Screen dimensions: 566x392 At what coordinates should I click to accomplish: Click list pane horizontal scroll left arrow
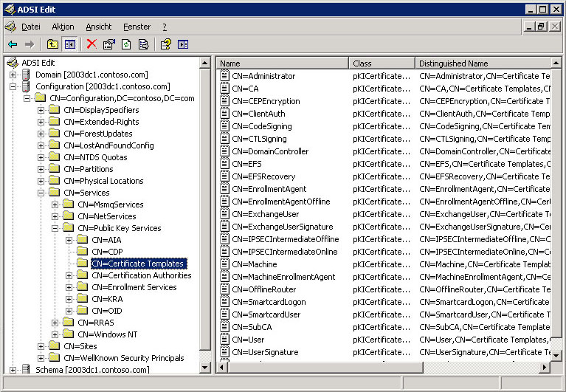(x=222, y=368)
